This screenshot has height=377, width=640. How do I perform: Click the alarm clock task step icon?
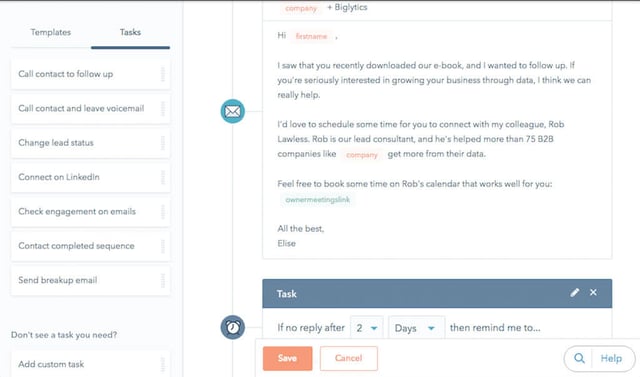click(x=233, y=327)
